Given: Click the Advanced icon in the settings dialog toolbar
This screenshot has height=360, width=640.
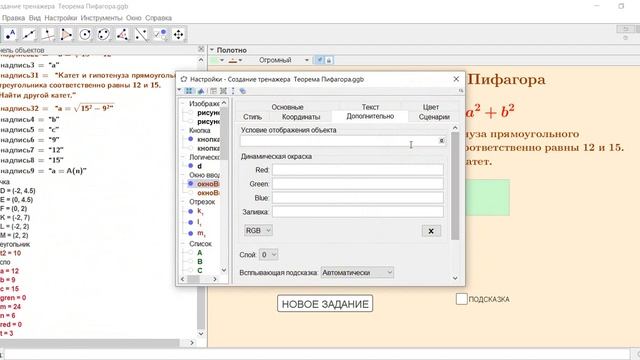Looking at the screenshot, I should pyautogui.click(x=243, y=91).
